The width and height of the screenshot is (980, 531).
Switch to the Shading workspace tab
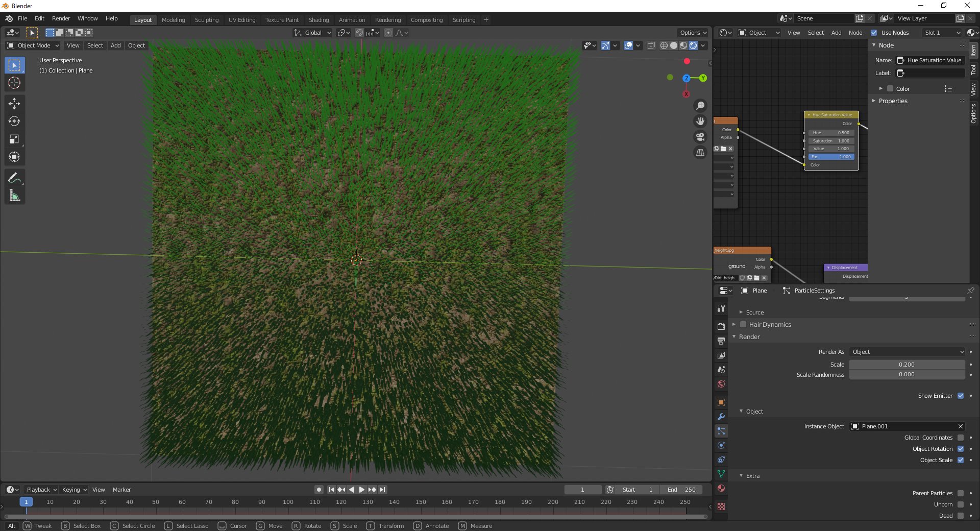(318, 20)
